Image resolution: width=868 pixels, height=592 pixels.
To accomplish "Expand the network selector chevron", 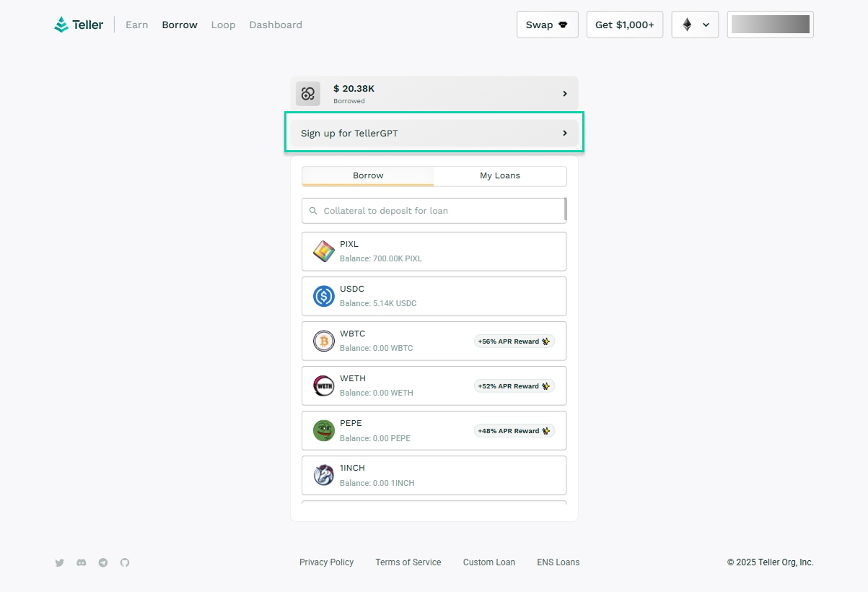I will [x=706, y=25].
